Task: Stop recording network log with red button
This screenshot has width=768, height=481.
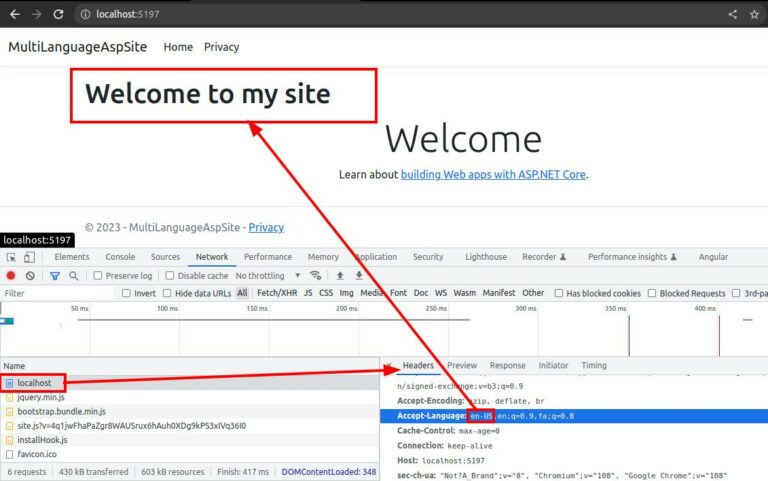Action: tap(11, 275)
